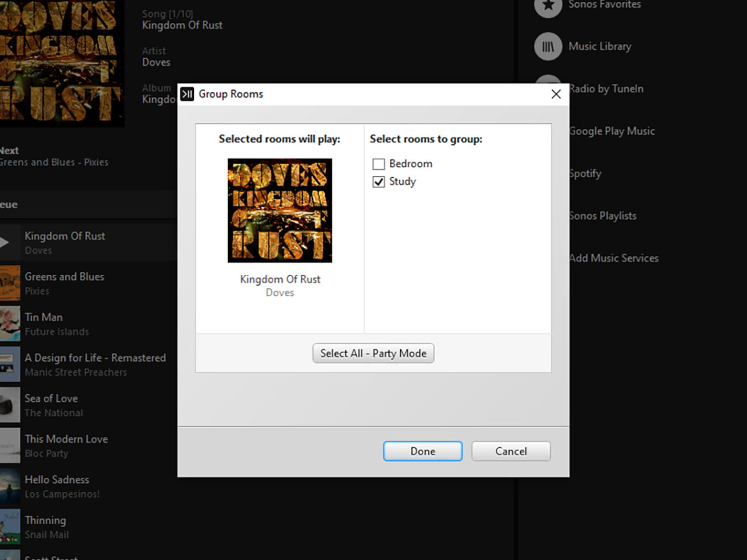Click The National artist name in queue

54,413
